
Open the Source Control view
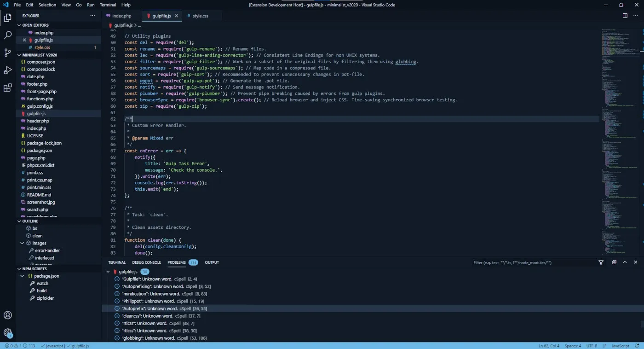[8, 52]
